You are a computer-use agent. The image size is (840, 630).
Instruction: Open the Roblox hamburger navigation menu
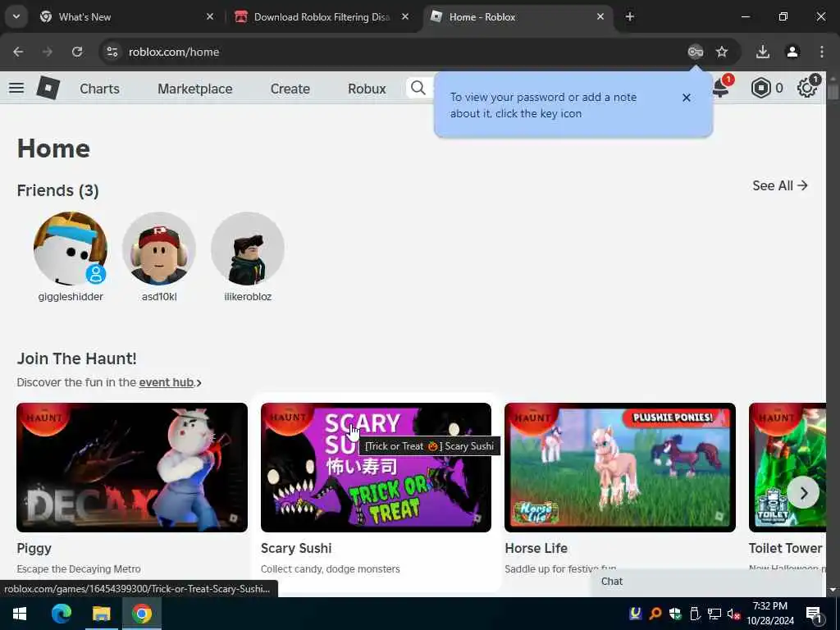point(16,88)
